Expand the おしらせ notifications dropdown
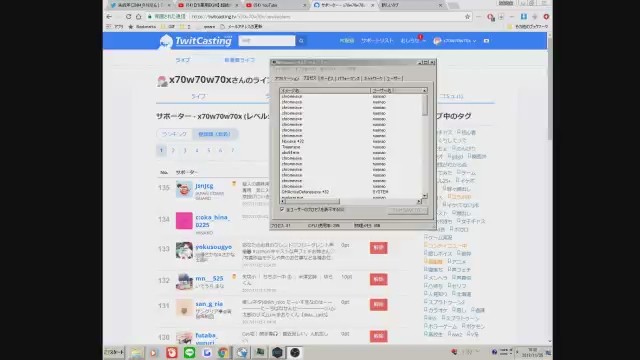This screenshot has width=640, height=360. click(413, 41)
